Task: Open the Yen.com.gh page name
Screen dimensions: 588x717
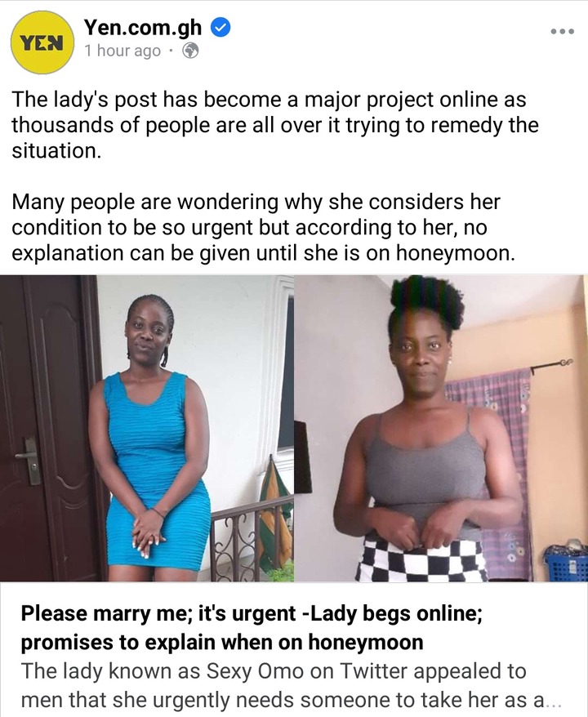Action: click(143, 28)
